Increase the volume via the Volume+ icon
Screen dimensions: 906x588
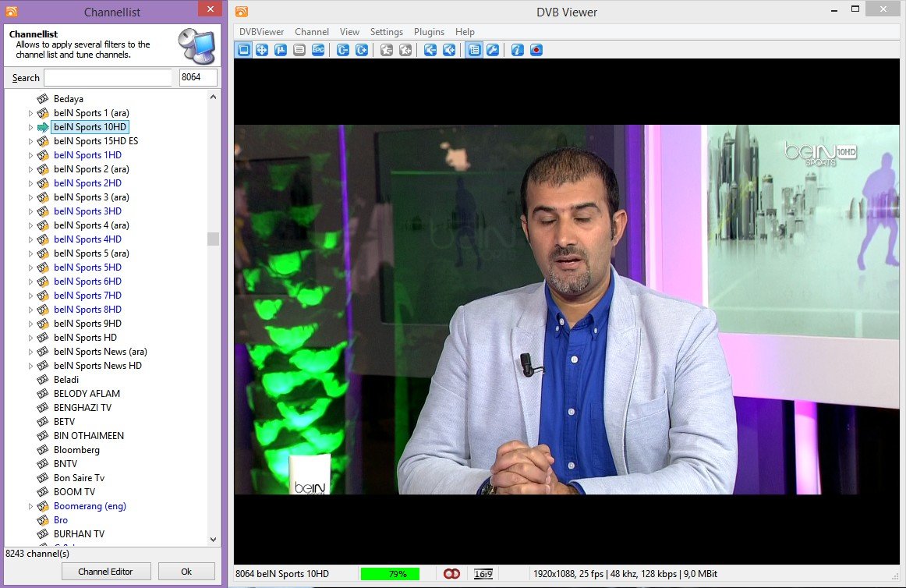[x=448, y=49]
